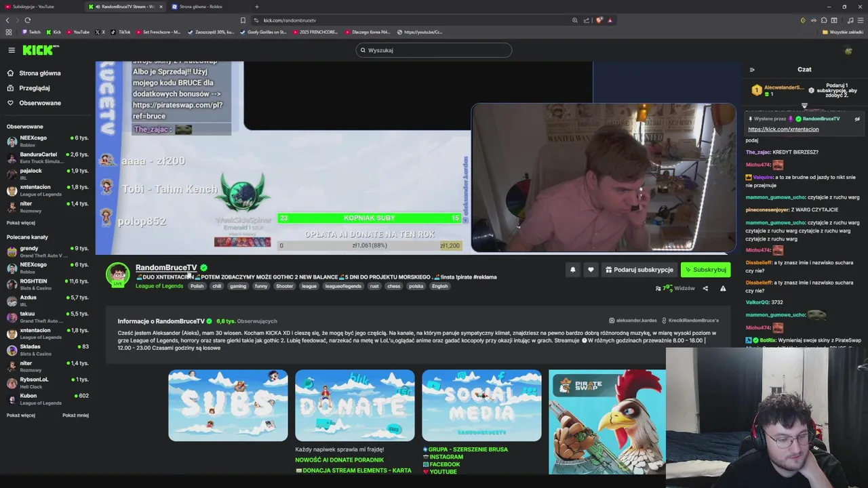868x488 pixels.
Task: Open NEEXcsgo channel under Obserwowane
Action: (x=47, y=141)
